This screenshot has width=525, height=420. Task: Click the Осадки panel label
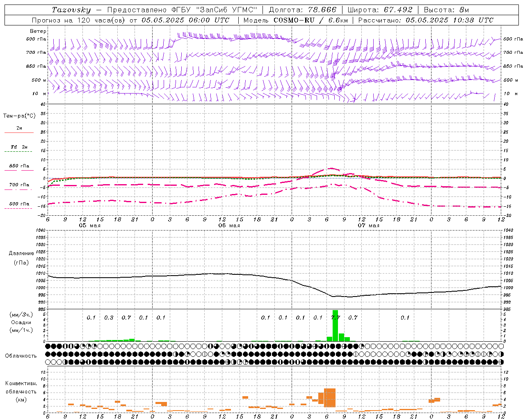pos(21,322)
